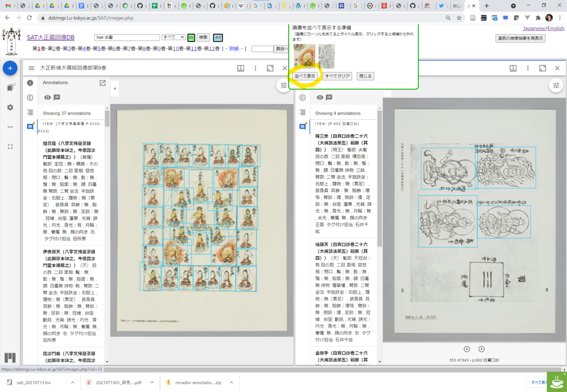The height and width of the screenshot is (392, 567).
Task: Open Rights panel in right window sidebar
Action: pos(303,97)
